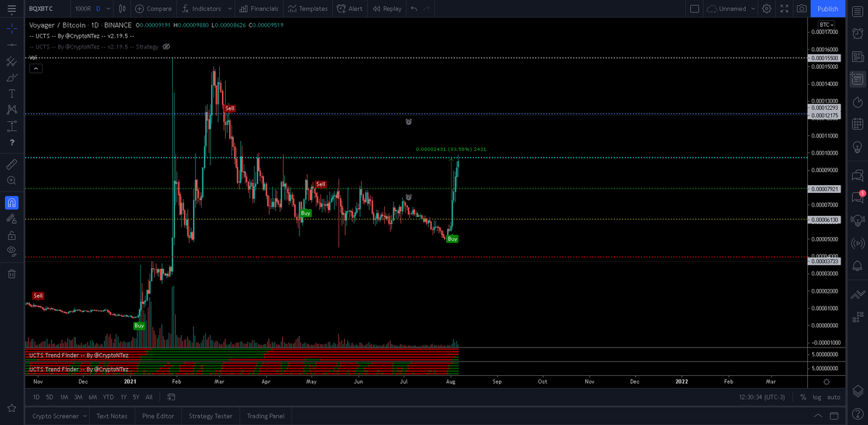Set time range to YTD

109,397
